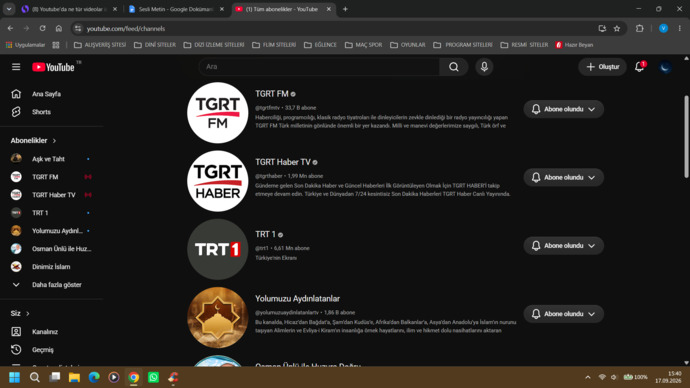The image size is (690, 388).
Task: Open DİNİ SİTELER bookmark folder
Action: 155,45
